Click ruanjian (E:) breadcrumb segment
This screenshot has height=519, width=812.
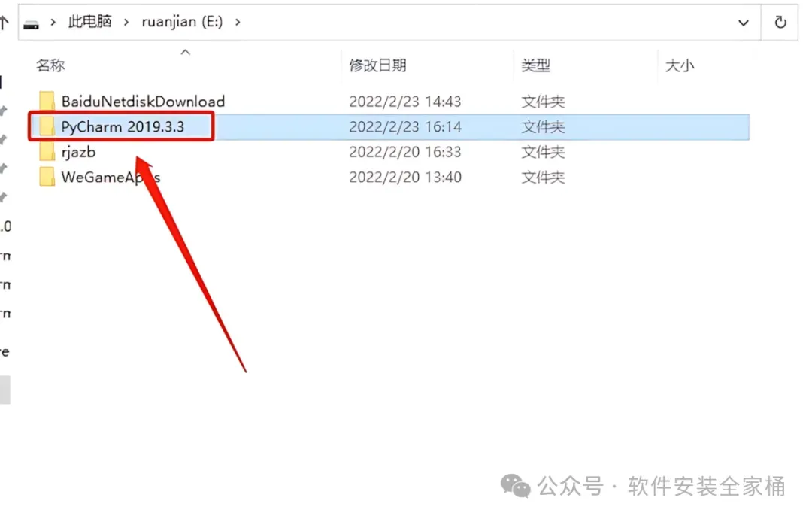(x=182, y=22)
